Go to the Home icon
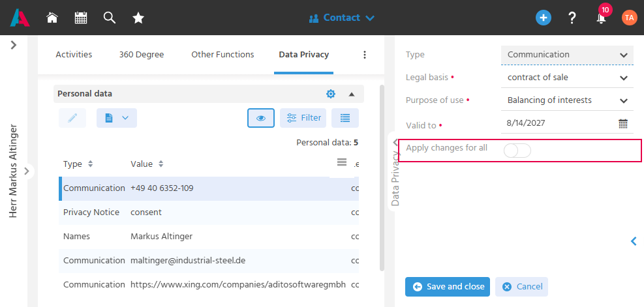The height and width of the screenshot is (307, 644). [52, 18]
